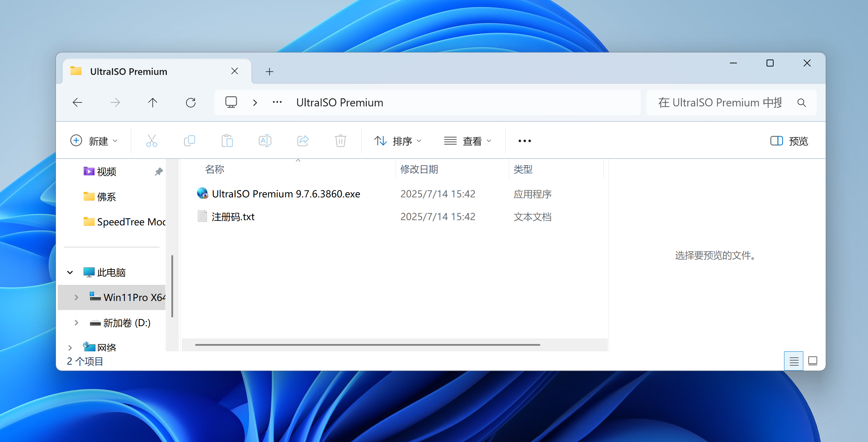Expand the 新加卷 (D:) drive node

point(76,323)
